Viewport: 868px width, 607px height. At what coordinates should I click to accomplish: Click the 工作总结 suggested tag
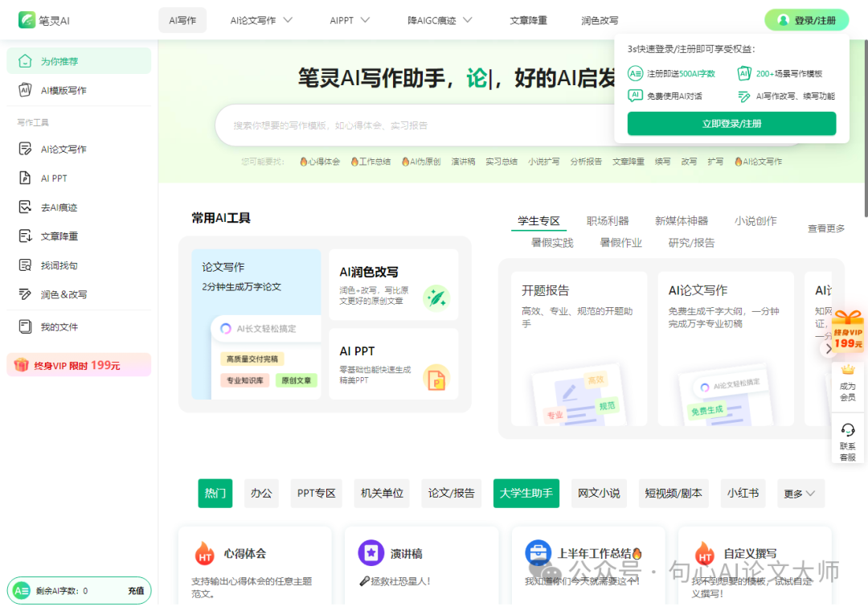(371, 161)
